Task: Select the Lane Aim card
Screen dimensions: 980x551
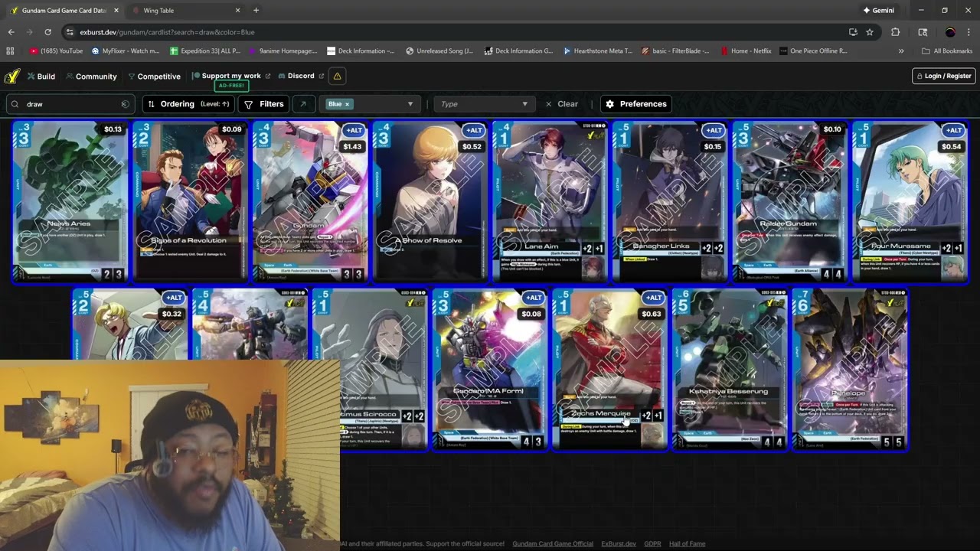Action: [550, 202]
